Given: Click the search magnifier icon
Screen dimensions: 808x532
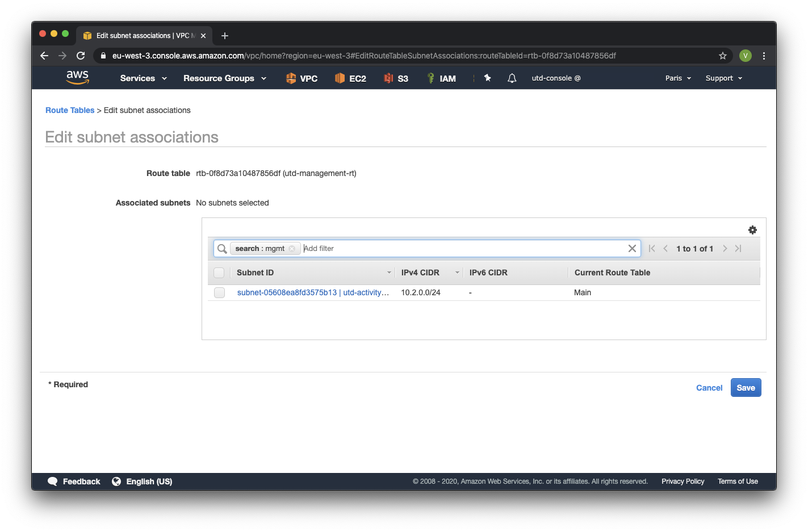Looking at the screenshot, I should 222,249.
